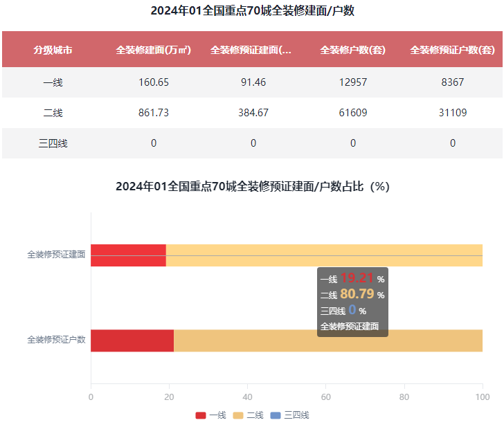Viewport: 504px width, 427px height.
Task: Click orange 二线 segment of 全装修预证户数 bar
Action: (325, 340)
